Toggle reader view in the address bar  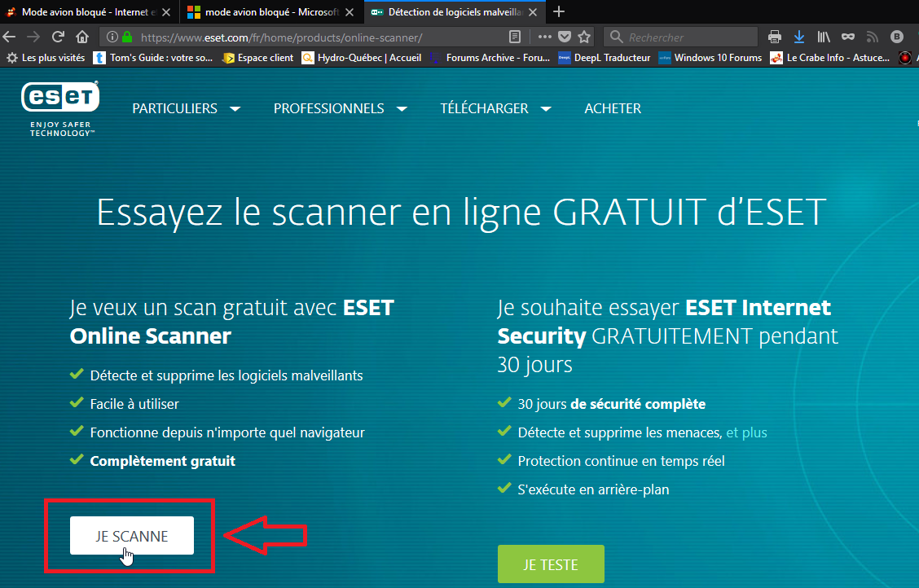point(515,37)
